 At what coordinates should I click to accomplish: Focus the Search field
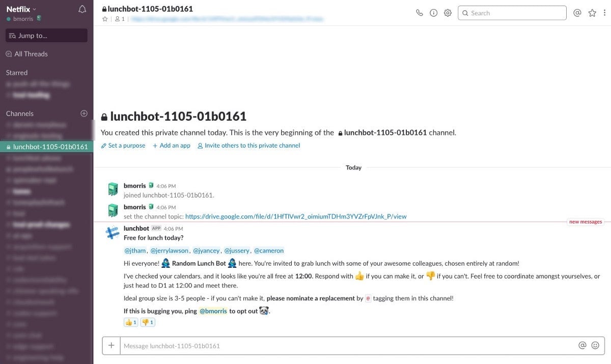[512, 13]
